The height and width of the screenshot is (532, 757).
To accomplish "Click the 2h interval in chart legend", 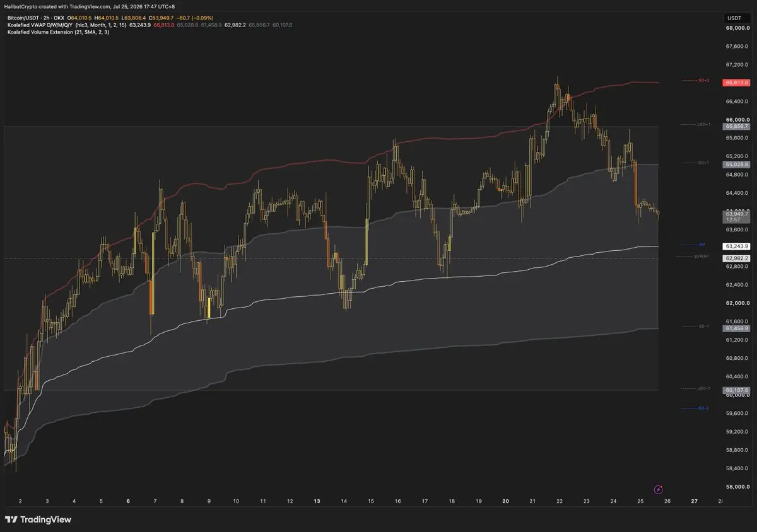I will pos(47,18).
